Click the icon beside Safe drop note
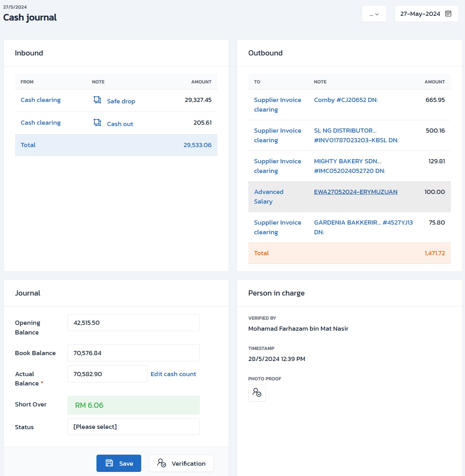Image resolution: width=465 pixels, height=476 pixels. (97, 100)
